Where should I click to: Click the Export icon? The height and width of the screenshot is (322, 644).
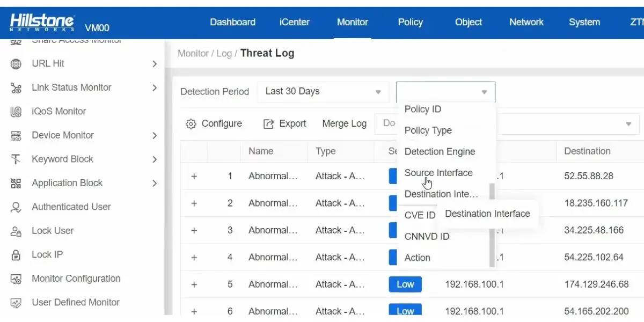coord(268,124)
